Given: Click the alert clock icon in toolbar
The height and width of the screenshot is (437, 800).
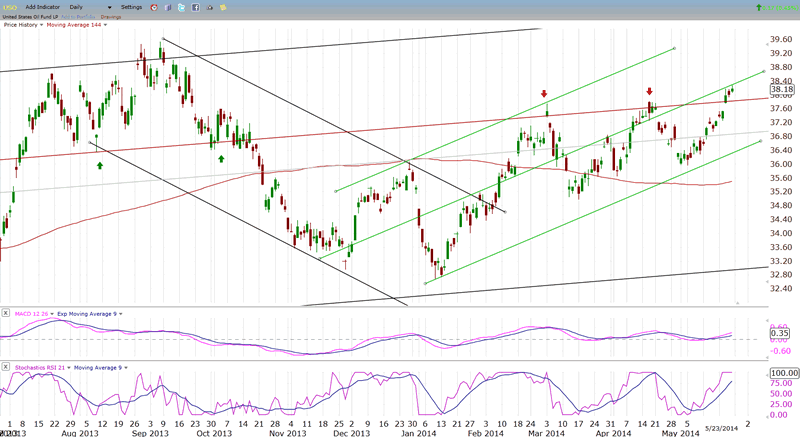Looking at the screenshot, I should tap(153, 7).
